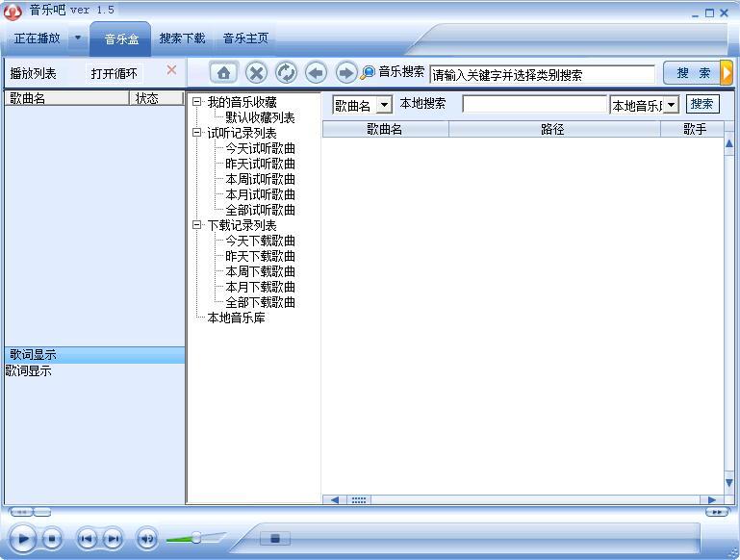Select 昨天试听歌曲 in the tree
740x560 pixels.
pos(260,164)
